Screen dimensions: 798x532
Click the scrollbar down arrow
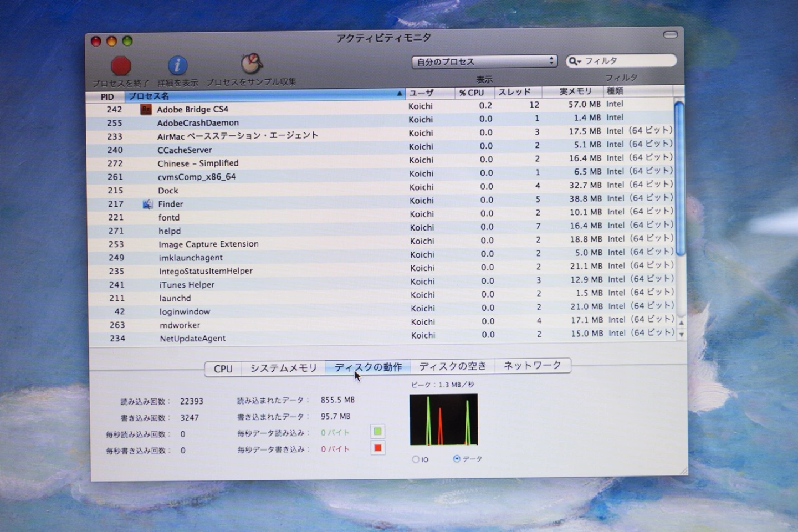click(682, 335)
